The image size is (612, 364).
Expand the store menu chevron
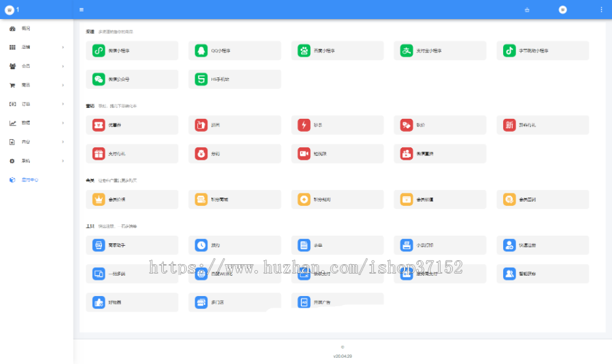63,47
